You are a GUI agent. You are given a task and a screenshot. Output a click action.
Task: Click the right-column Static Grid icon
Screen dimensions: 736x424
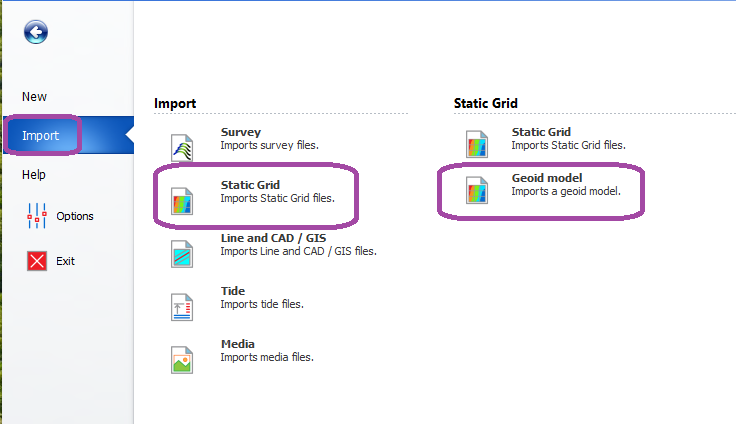click(x=477, y=142)
